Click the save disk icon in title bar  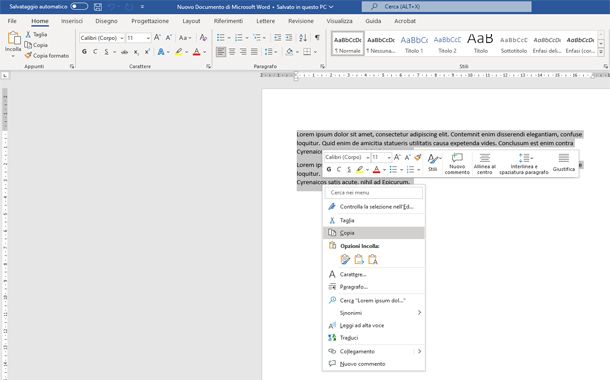pos(98,7)
